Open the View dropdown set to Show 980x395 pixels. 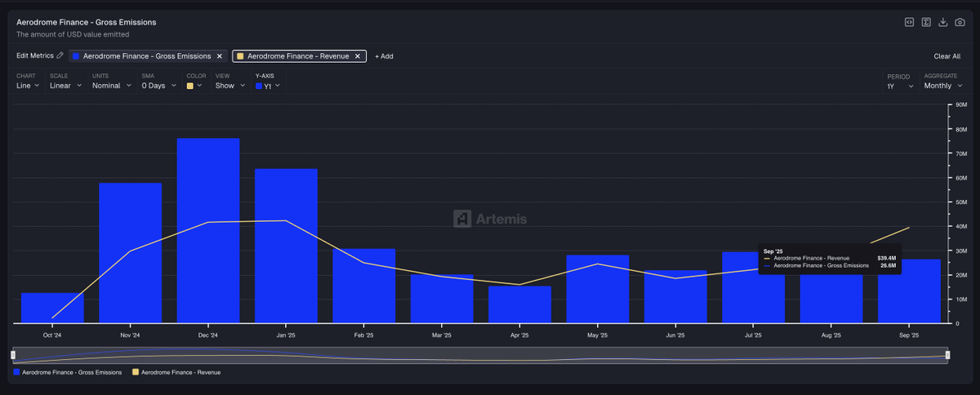(229, 86)
